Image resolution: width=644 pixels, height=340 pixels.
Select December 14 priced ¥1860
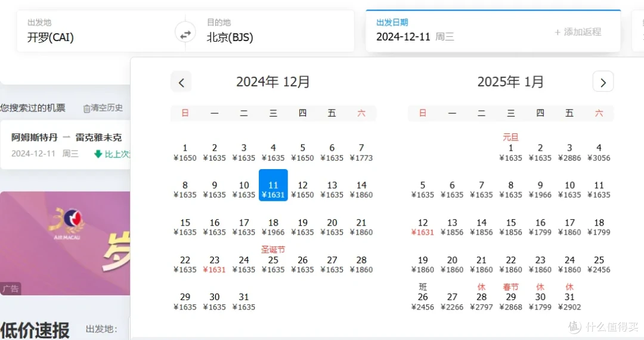point(361,190)
